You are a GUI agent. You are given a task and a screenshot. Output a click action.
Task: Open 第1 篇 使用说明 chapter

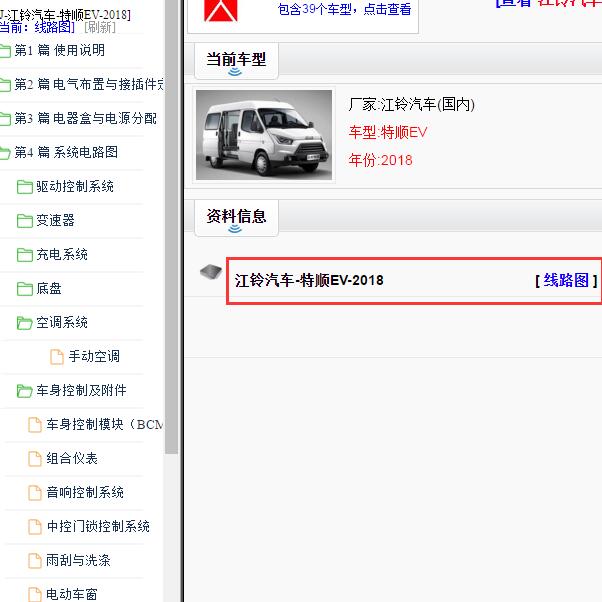[60, 50]
